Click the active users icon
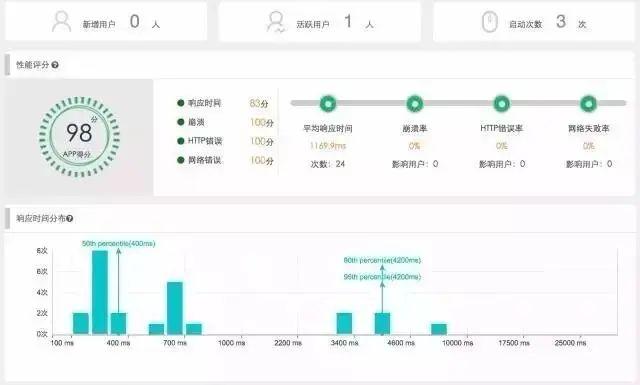 pos(276,22)
